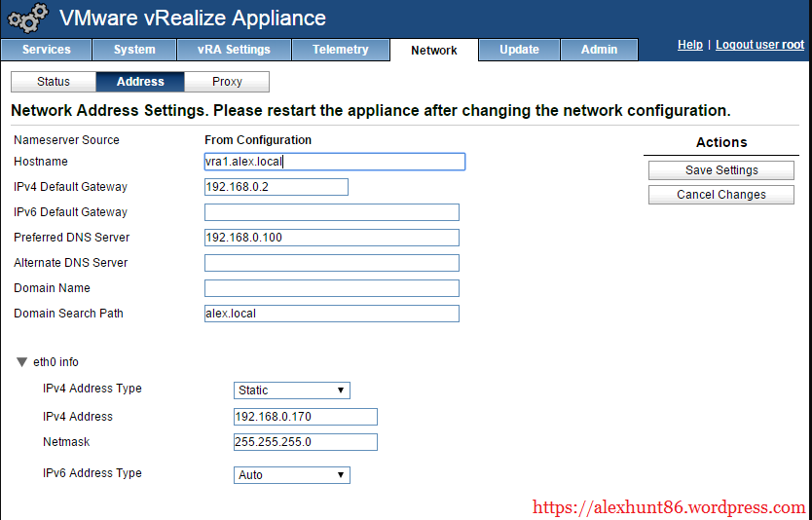The image size is (812, 520).
Task: Go to the vRA Settings tab
Action: pyautogui.click(x=234, y=50)
